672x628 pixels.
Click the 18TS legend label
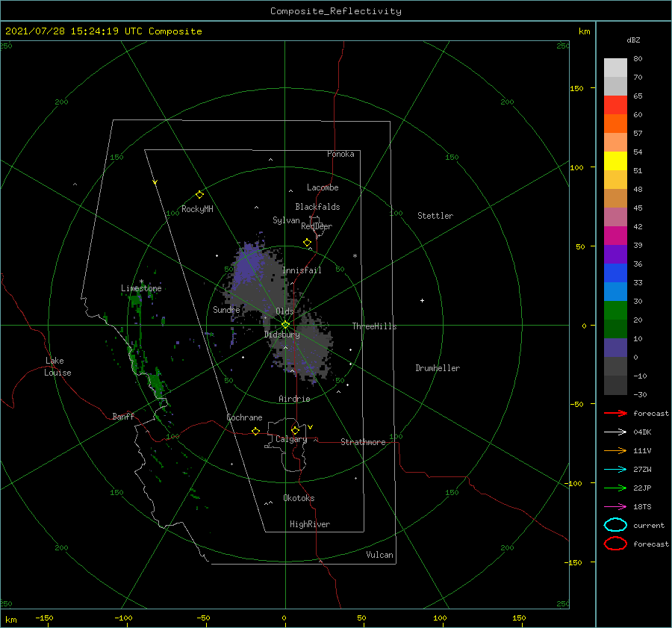pos(642,507)
